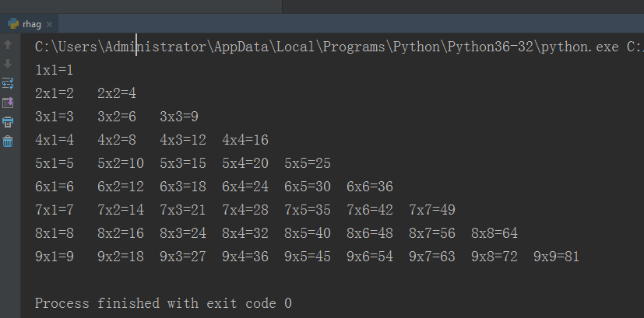
Task: Toggle soft-wrap for console output
Action: pos(8,83)
